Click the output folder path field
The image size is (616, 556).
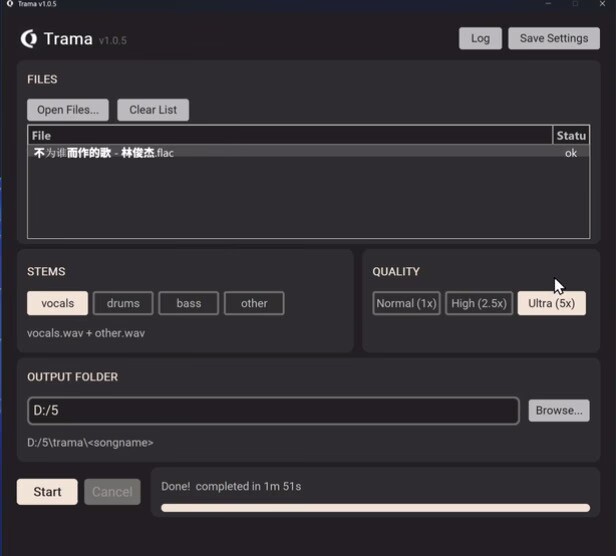coord(273,411)
